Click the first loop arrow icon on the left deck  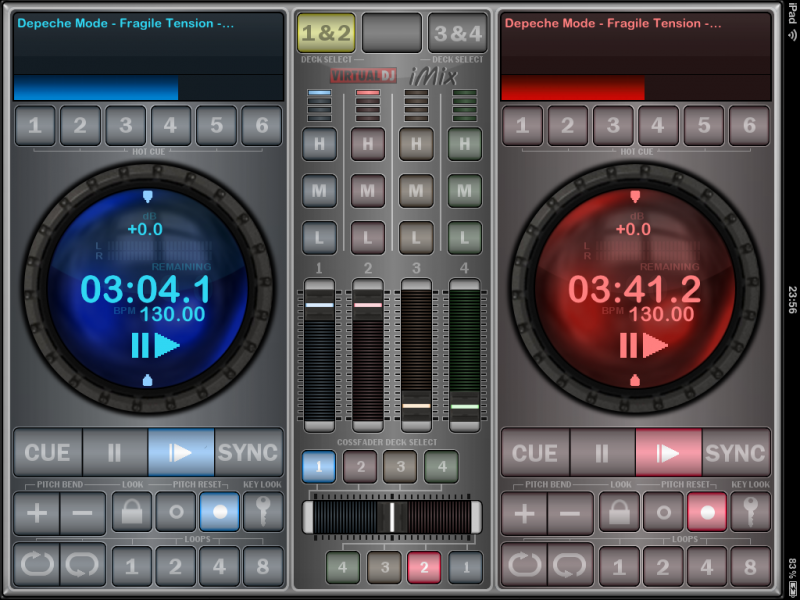[x=37, y=565]
